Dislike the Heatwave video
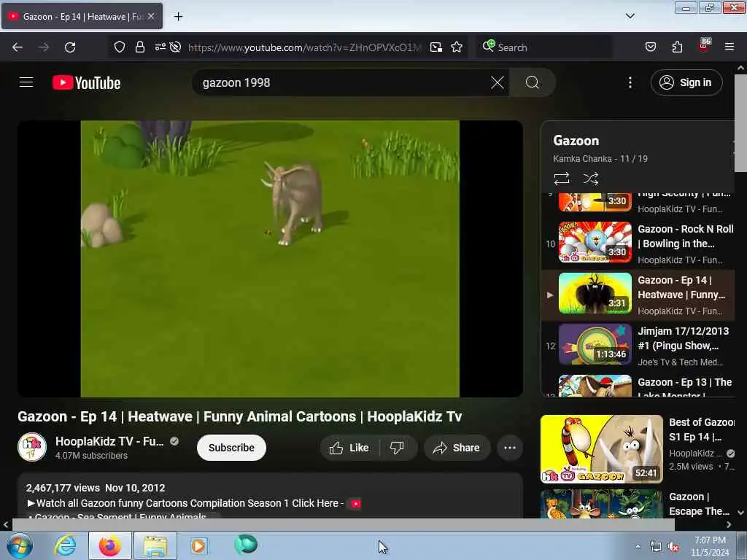Screen dimensions: 747x560 (x=397, y=448)
